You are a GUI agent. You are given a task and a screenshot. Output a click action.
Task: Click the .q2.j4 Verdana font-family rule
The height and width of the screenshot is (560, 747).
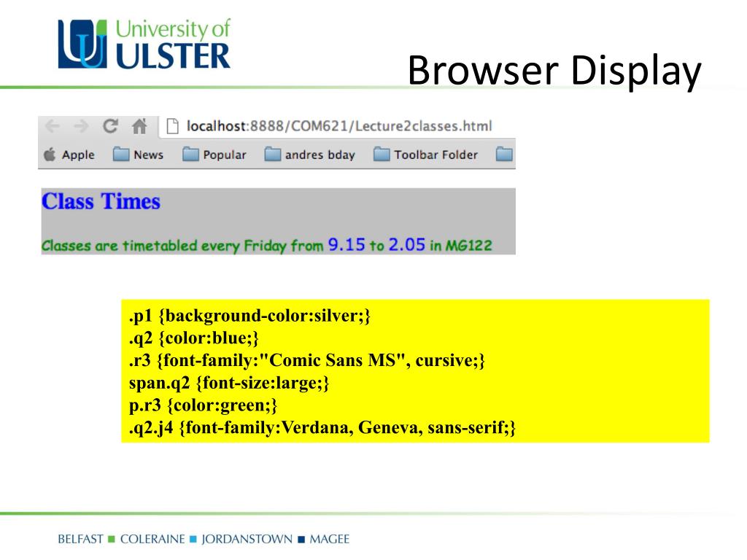322,427
